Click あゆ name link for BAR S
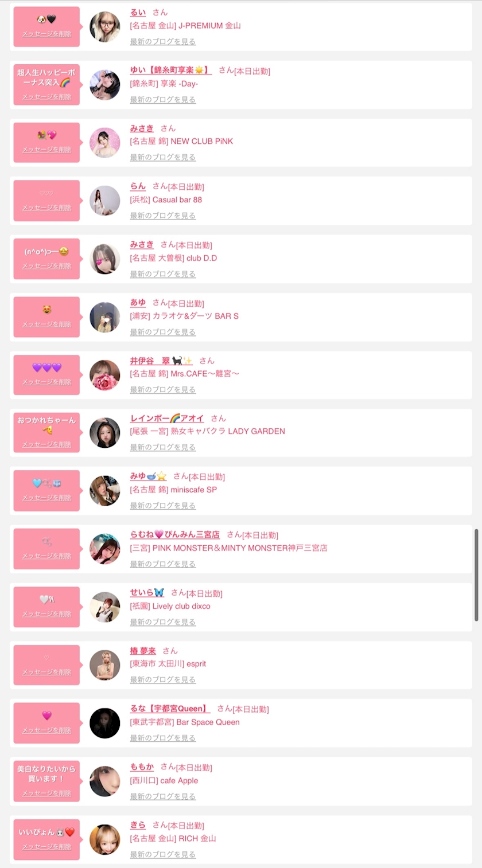The width and height of the screenshot is (482, 868). click(138, 303)
